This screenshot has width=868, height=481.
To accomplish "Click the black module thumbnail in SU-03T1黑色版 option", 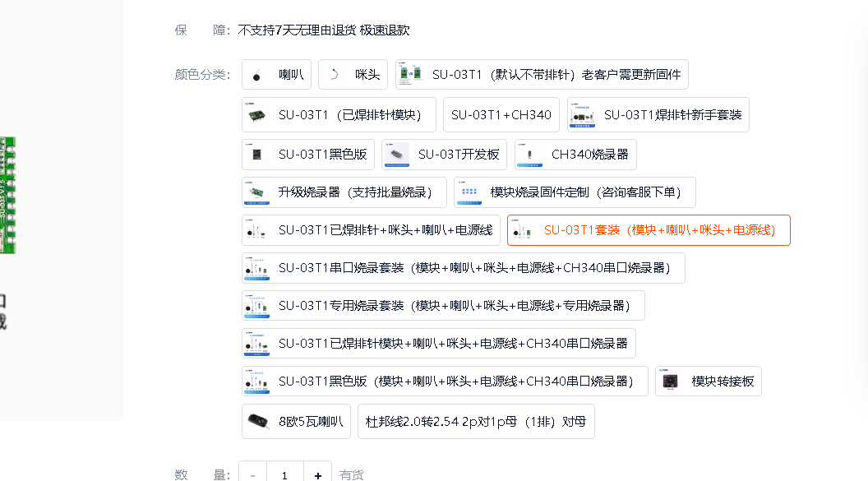I will (x=257, y=154).
